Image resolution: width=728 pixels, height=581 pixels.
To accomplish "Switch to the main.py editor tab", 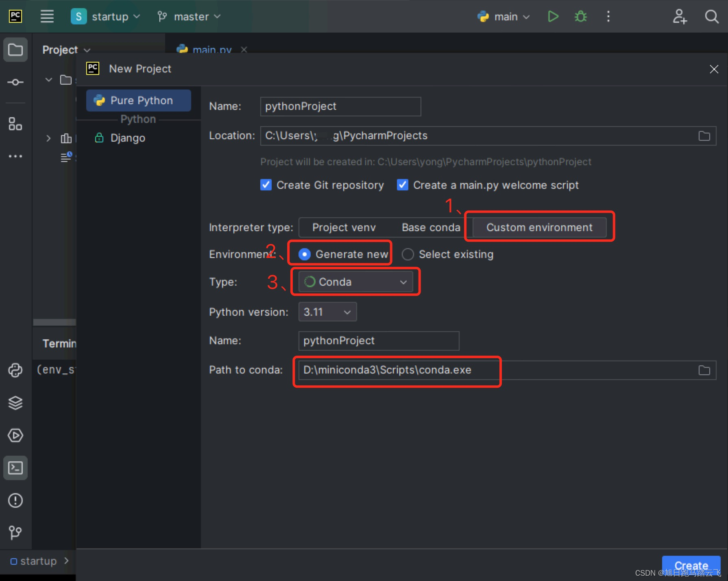I will click(x=211, y=49).
